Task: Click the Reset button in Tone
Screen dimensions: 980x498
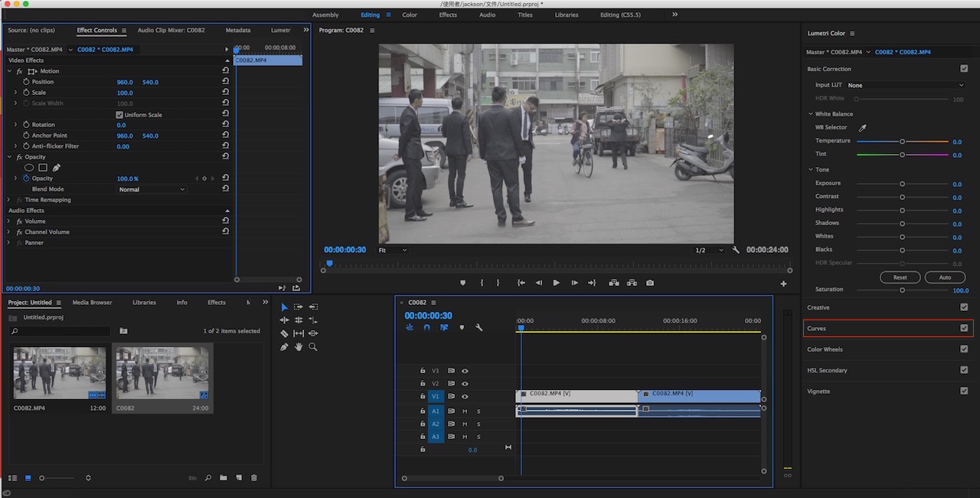Action: click(x=900, y=277)
